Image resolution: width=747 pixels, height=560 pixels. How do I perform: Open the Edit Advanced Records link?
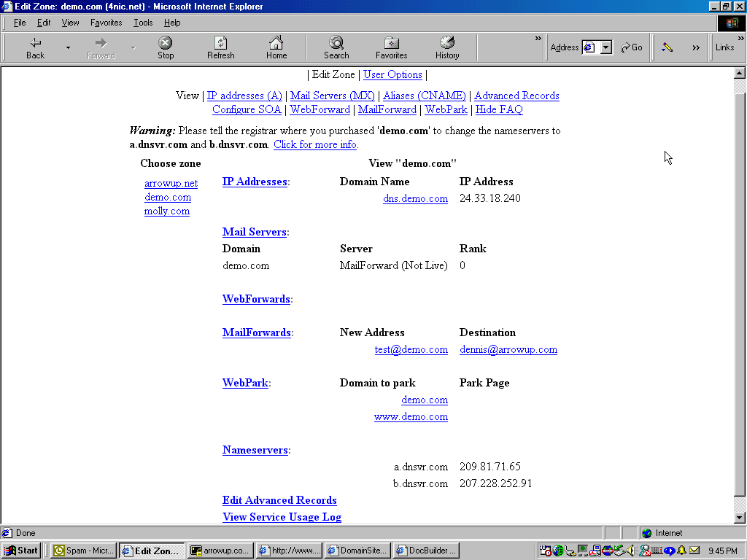tap(279, 500)
